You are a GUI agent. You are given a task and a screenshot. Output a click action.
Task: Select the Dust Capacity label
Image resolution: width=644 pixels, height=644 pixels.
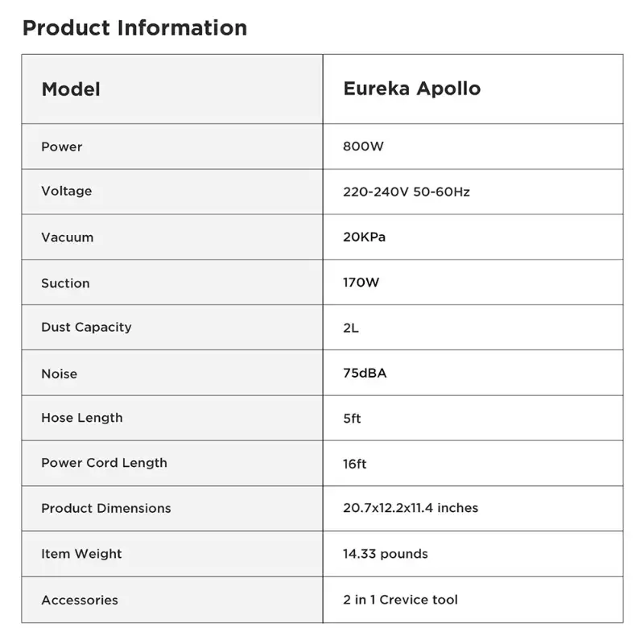tap(86, 328)
